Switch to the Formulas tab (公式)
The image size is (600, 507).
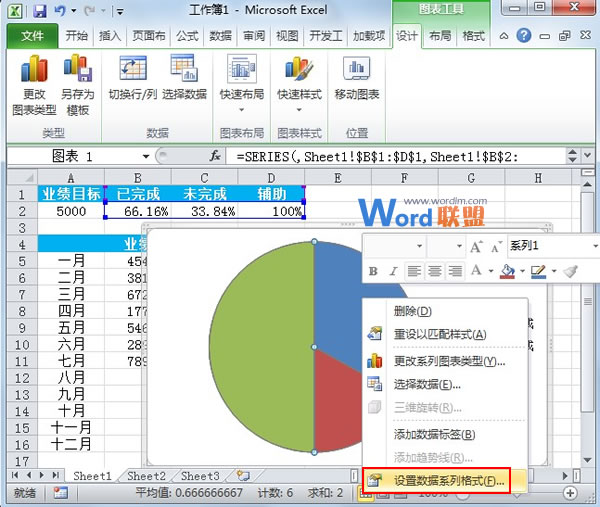187,36
